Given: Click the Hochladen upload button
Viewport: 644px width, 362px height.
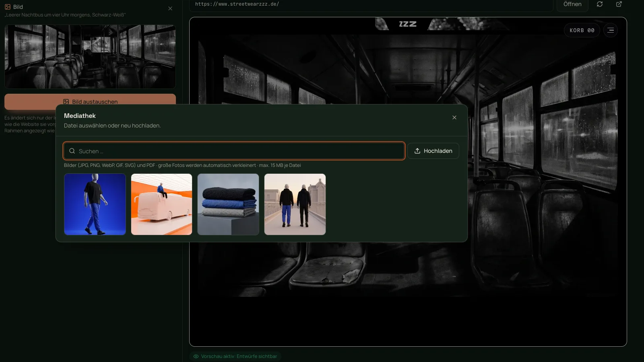Looking at the screenshot, I should [433, 151].
